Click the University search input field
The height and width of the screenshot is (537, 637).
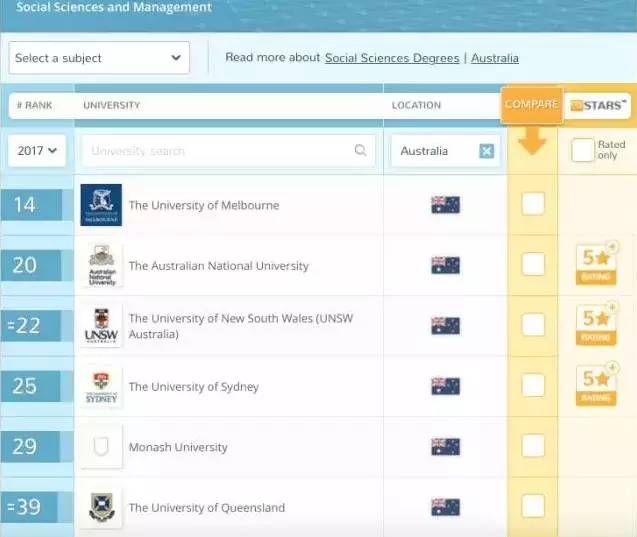pyautogui.click(x=228, y=151)
